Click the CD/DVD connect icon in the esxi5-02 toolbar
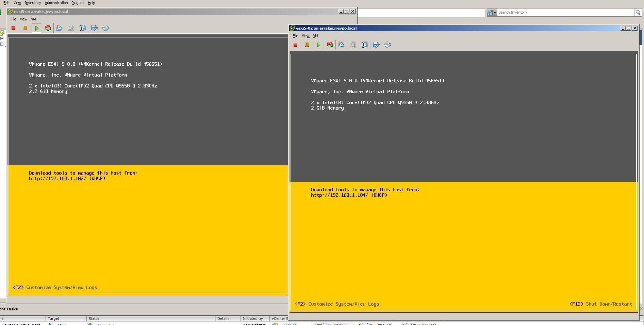644x325 pixels. coord(388,45)
